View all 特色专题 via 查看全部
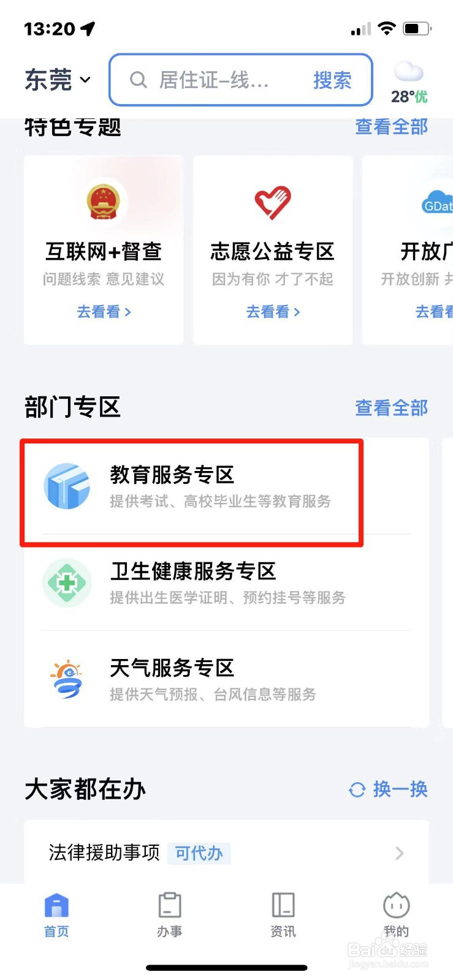This screenshot has width=453, height=980. 392,127
